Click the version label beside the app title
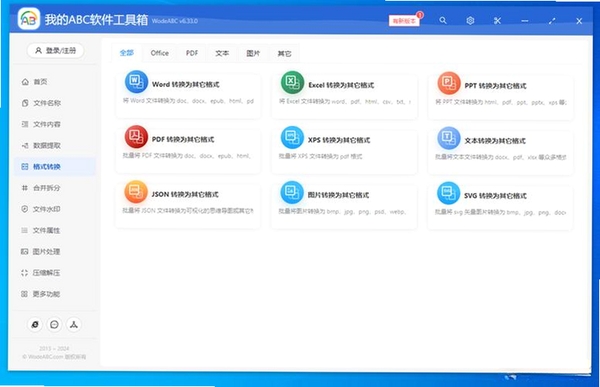Image resolution: width=600 pixels, height=387 pixels. click(175, 21)
